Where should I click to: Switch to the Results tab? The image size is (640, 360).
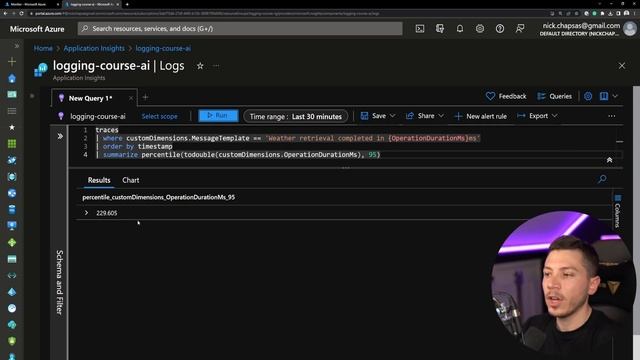pyautogui.click(x=99, y=180)
